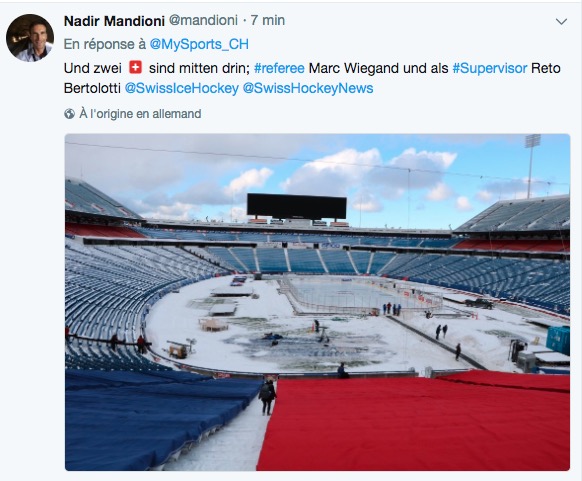Open the stadium photo attachment

[x=317, y=302]
